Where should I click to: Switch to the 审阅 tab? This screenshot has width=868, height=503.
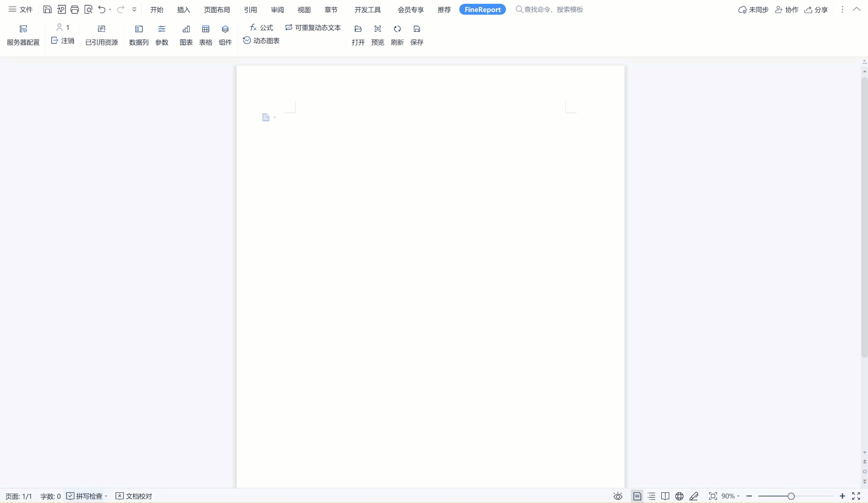pos(277,9)
